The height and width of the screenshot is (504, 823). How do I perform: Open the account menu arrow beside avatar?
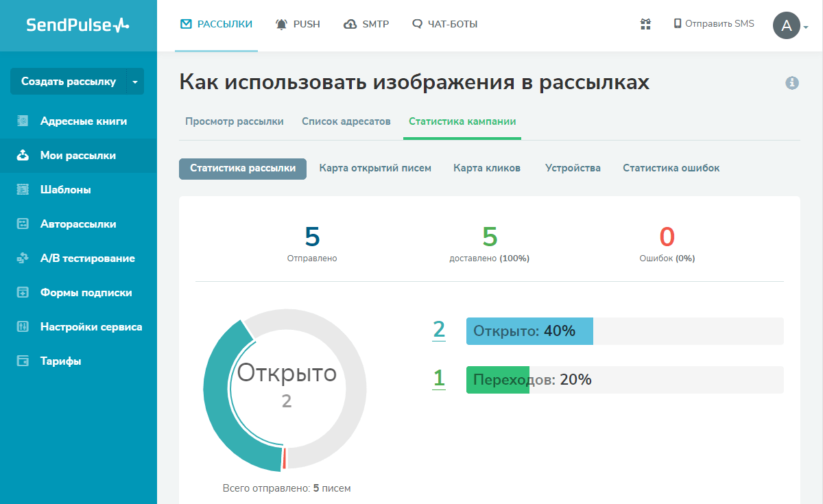(806, 28)
